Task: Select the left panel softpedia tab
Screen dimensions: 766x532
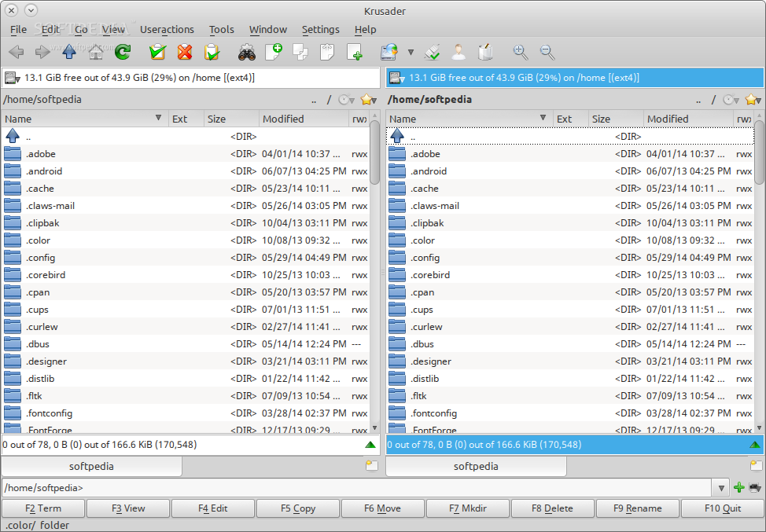Action: tap(91, 466)
